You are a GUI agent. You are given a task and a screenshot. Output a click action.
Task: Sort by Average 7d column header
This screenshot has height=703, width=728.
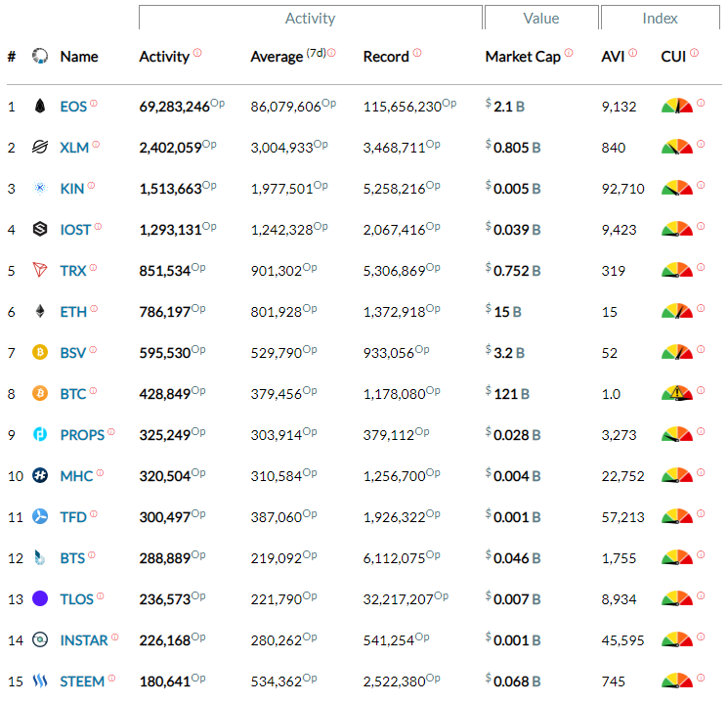point(277,57)
